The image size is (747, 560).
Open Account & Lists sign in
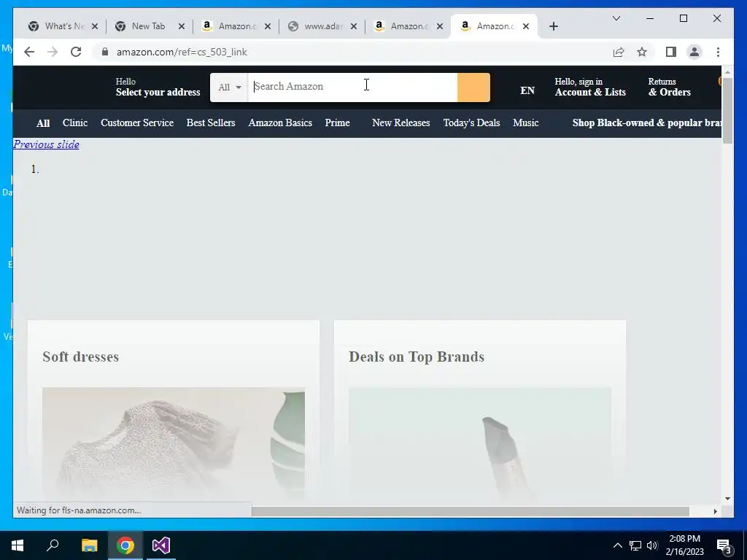pyautogui.click(x=590, y=87)
